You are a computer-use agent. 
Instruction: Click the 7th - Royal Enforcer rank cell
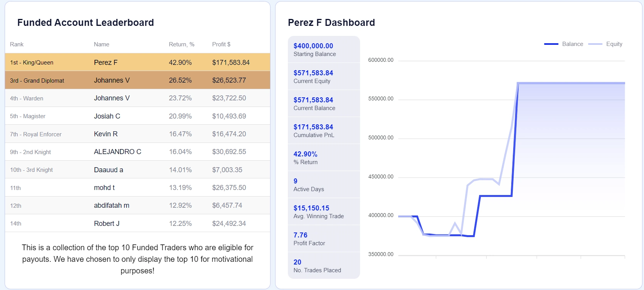click(36, 134)
